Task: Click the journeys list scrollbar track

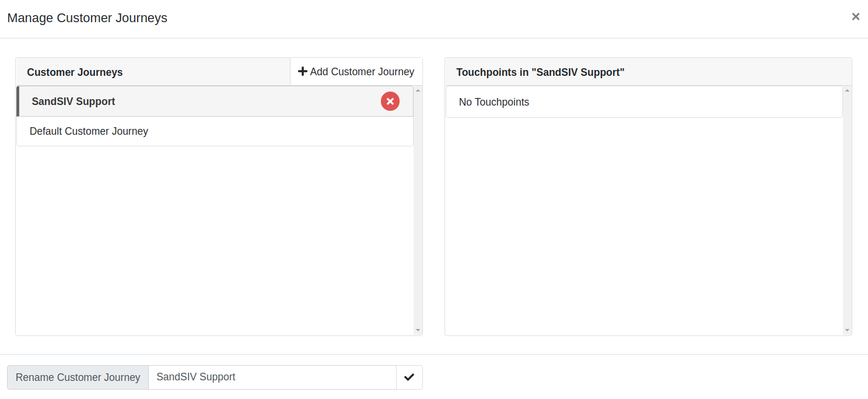Action: tap(418, 210)
